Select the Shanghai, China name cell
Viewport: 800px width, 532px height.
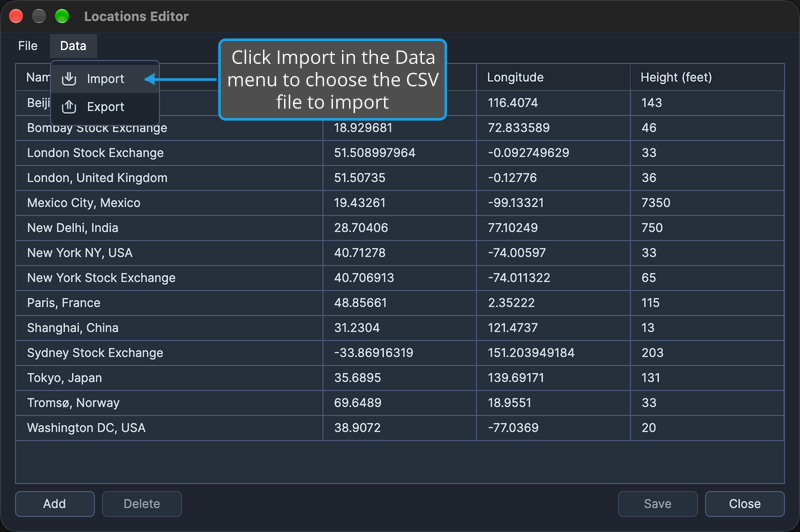169,328
